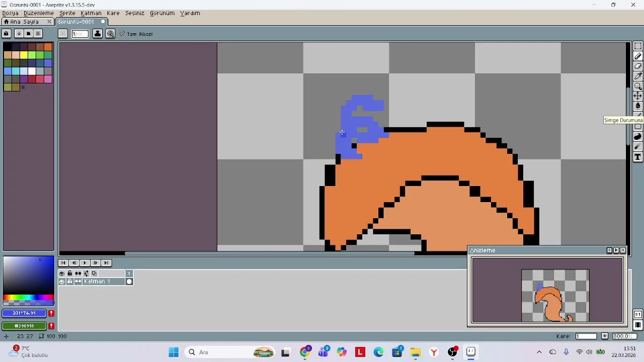Pick the yellow palette swatch

click(24, 55)
